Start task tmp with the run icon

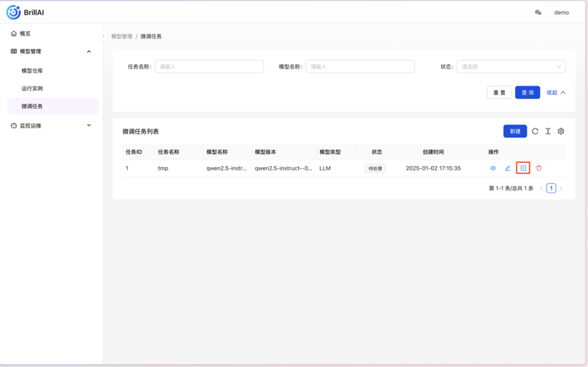tap(523, 168)
